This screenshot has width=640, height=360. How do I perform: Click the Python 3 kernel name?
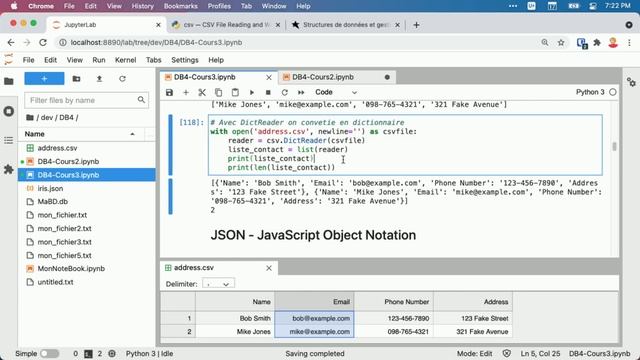click(590, 92)
